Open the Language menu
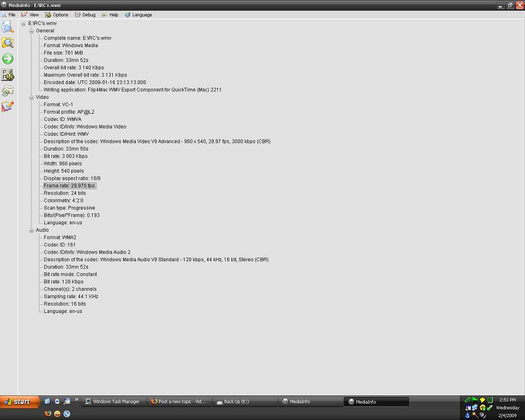This screenshot has height=420, width=525. point(138,15)
